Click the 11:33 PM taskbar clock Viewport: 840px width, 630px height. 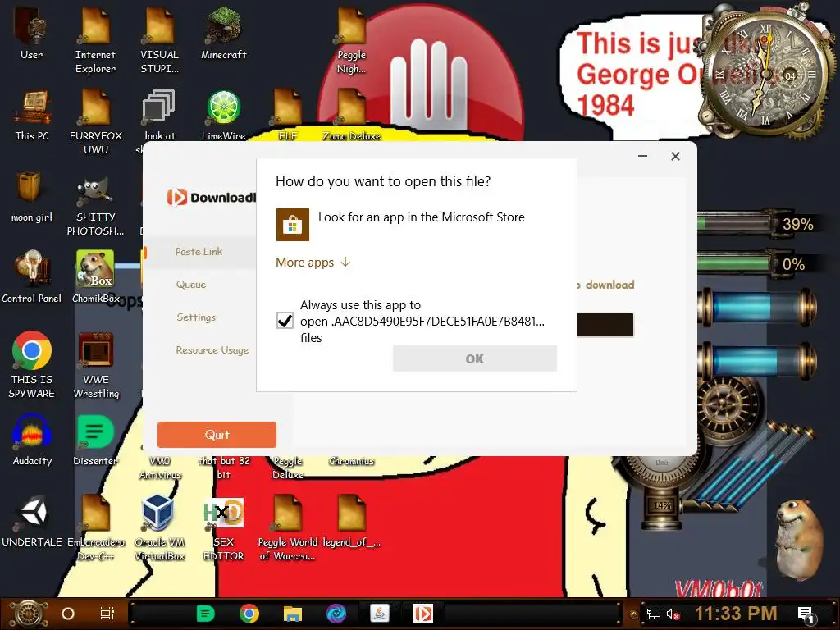pos(736,614)
